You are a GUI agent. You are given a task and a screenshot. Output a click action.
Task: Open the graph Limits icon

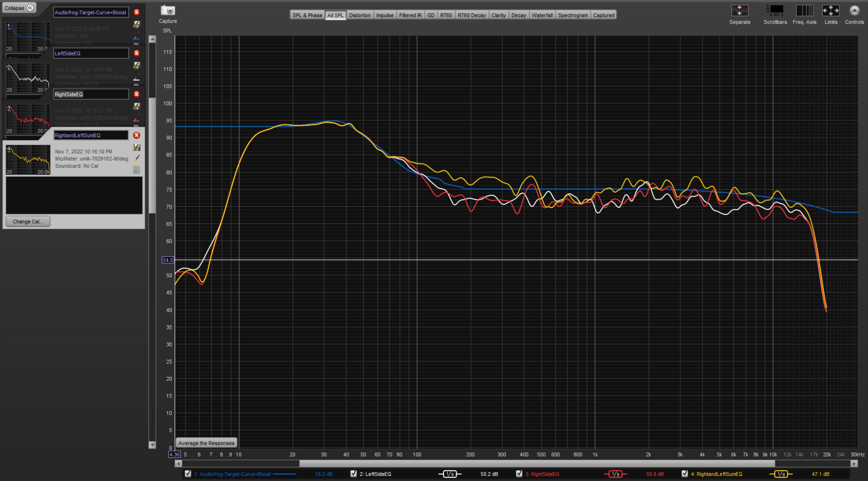click(831, 11)
